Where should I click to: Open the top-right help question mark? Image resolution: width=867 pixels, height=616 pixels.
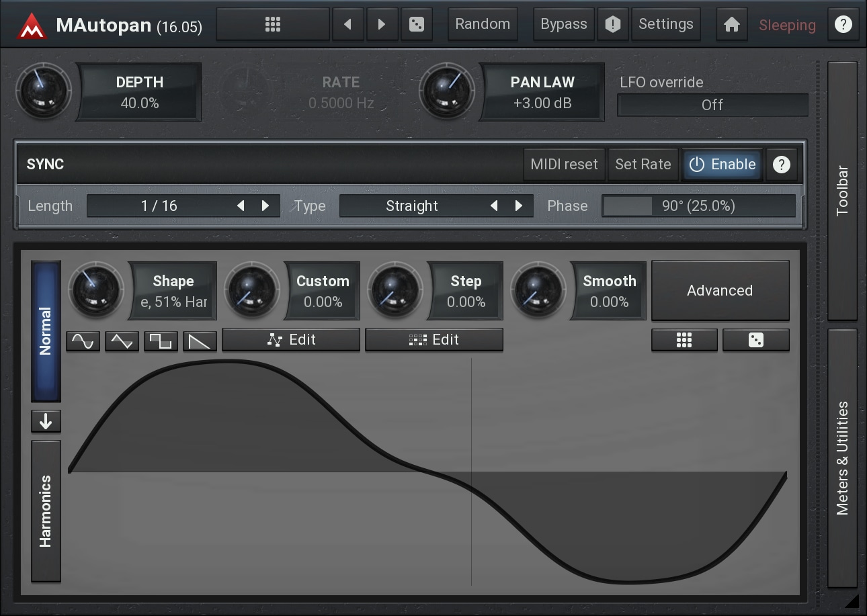click(843, 25)
